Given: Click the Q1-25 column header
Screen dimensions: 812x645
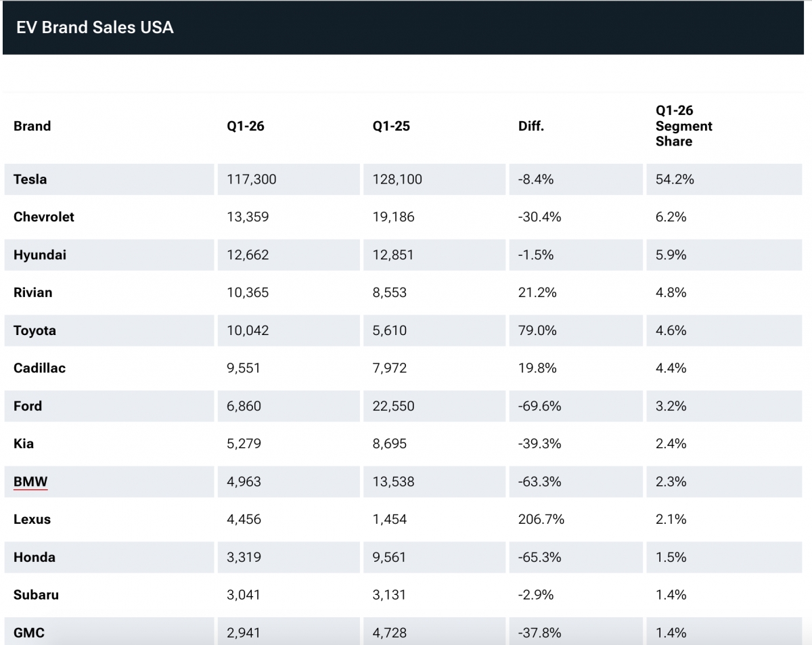Looking at the screenshot, I should coord(391,126).
